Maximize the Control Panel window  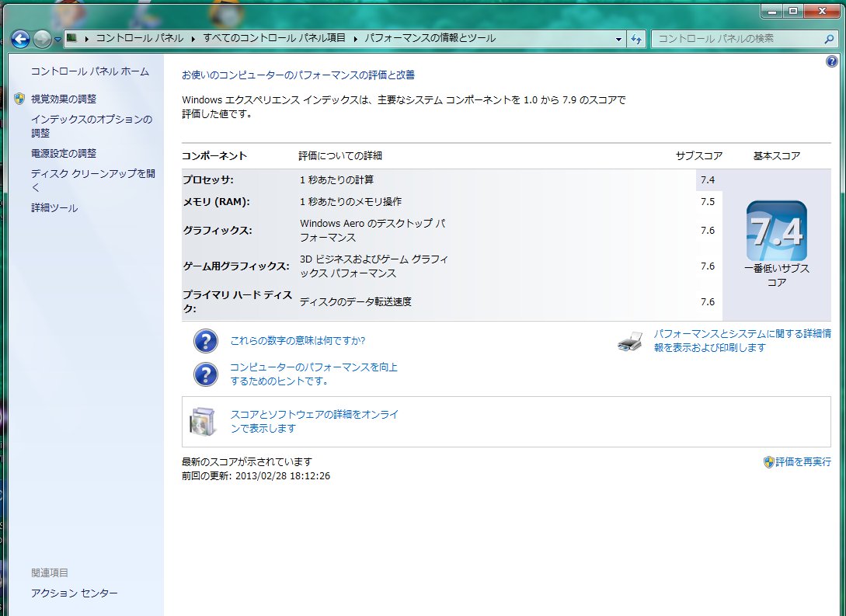click(793, 11)
